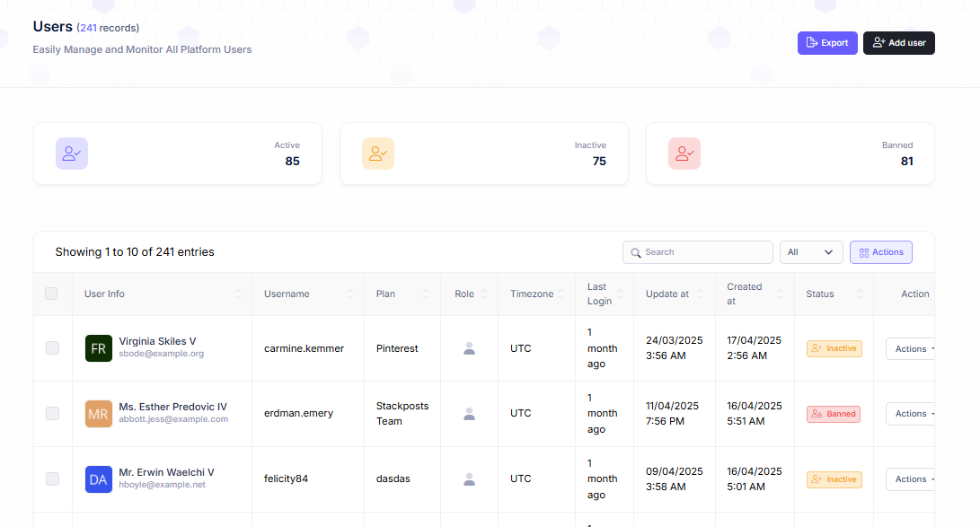Select all users with header checkbox
The height and width of the screenshot is (527, 980).
[x=51, y=294]
